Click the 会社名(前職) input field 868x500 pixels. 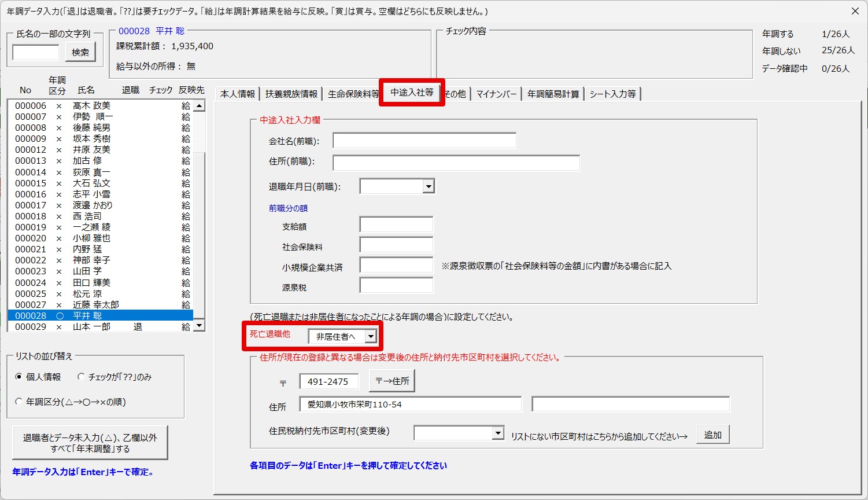[x=424, y=141]
